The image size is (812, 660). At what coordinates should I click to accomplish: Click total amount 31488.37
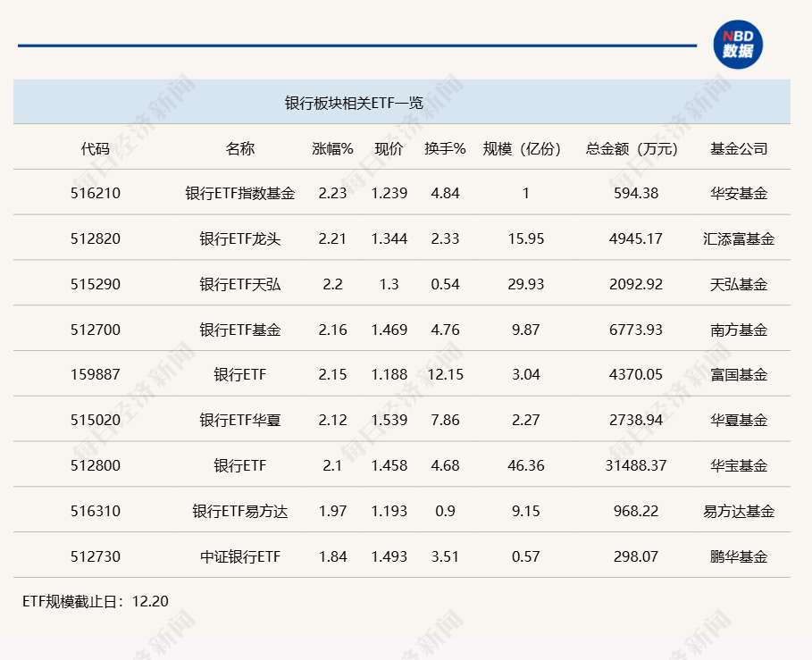click(636, 465)
